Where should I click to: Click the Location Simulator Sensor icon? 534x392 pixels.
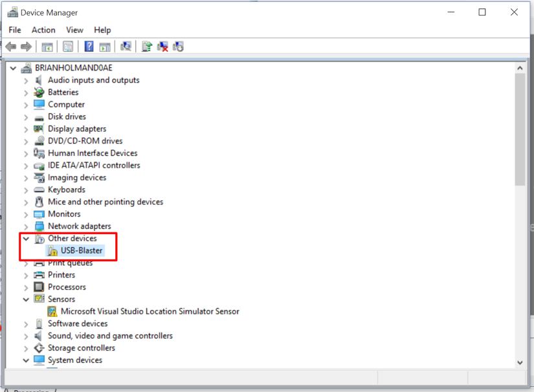click(x=52, y=311)
